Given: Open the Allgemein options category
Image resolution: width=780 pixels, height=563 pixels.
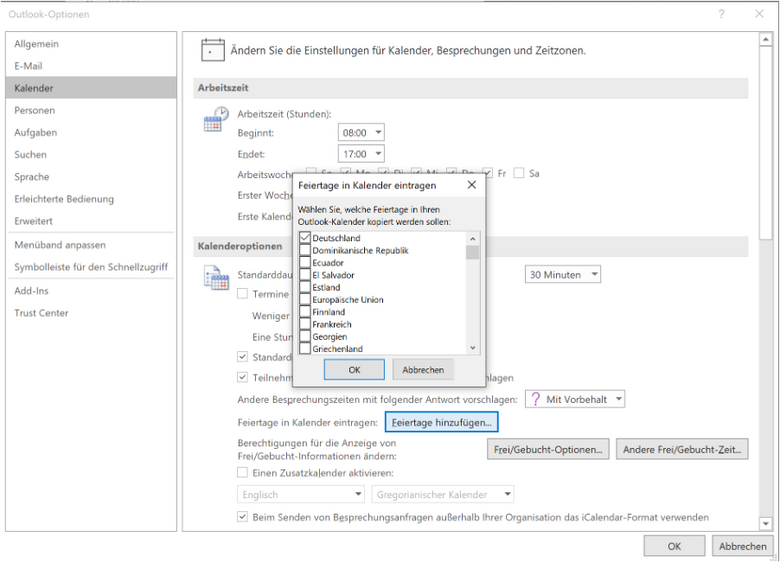Looking at the screenshot, I should [x=91, y=44].
